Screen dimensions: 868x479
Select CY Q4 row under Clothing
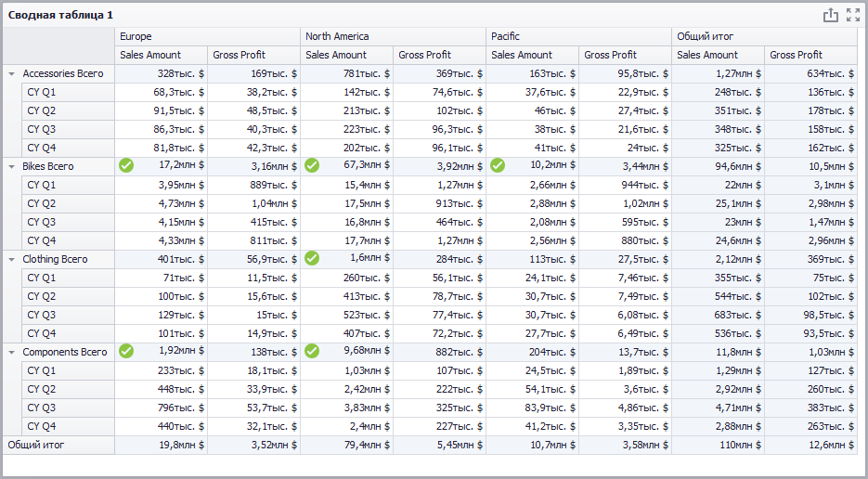point(68,333)
